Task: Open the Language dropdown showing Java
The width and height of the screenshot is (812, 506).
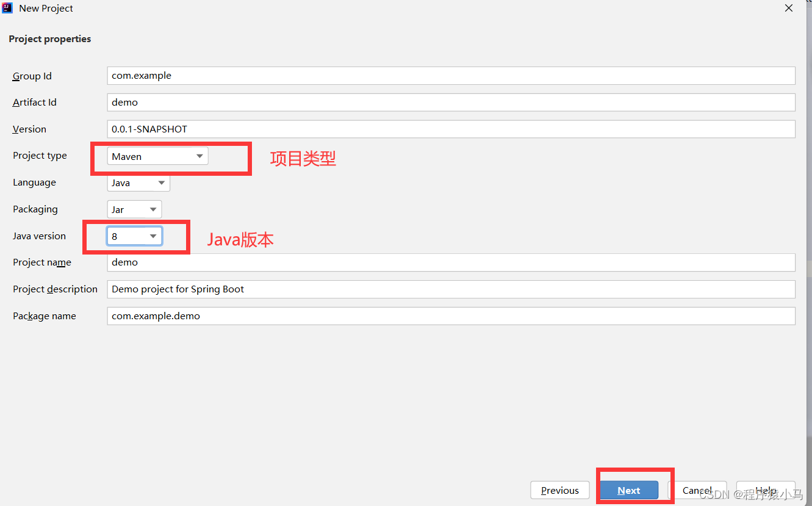Action: point(138,183)
